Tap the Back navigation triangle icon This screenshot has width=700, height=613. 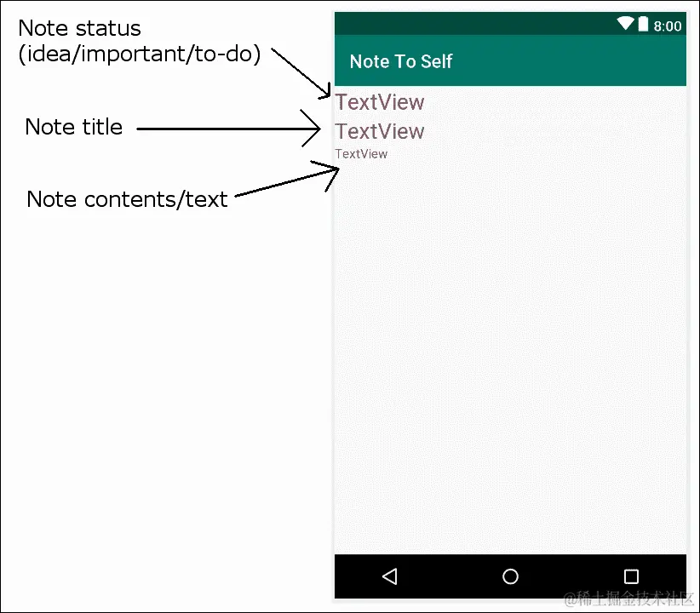point(390,576)
